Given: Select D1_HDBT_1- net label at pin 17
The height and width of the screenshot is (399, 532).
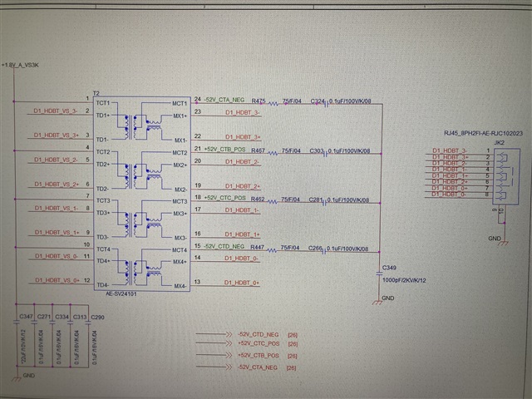Looking at the screenshot, I should coord(242,210).
